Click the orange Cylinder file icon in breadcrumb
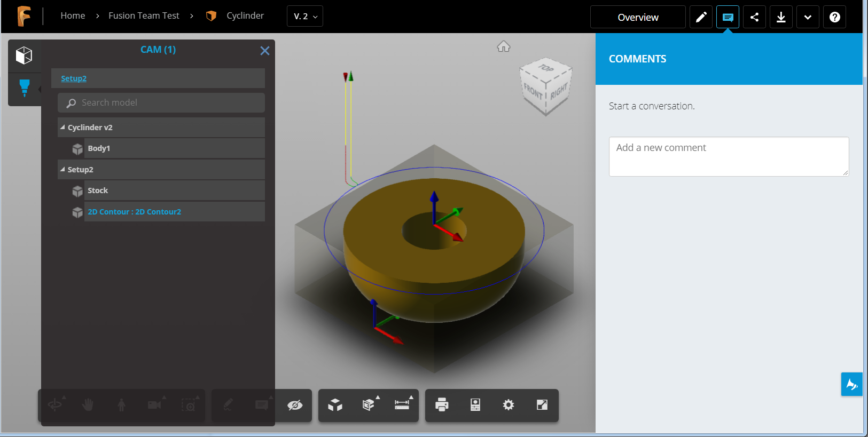 coord(212,16)
